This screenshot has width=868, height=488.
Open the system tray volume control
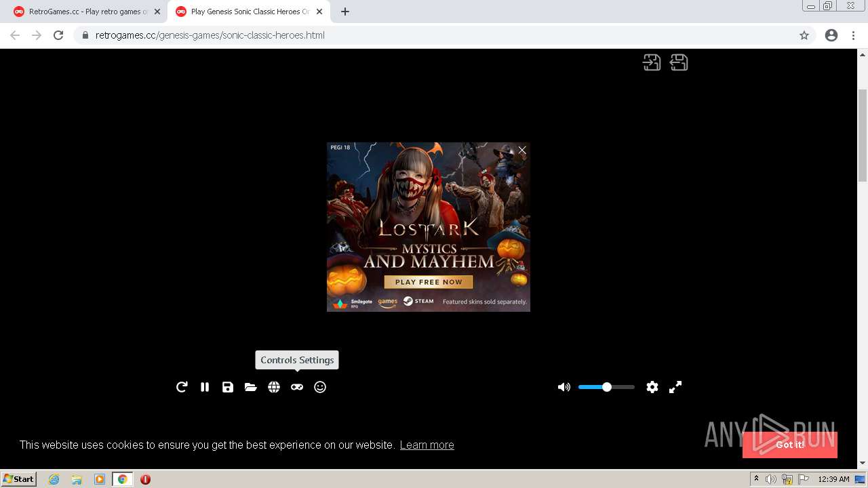coord(771,479)
